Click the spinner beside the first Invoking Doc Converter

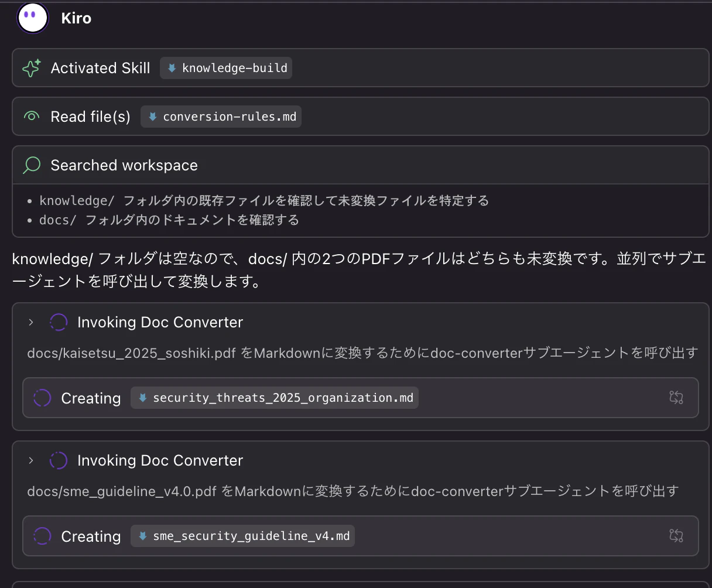[59, 322]
